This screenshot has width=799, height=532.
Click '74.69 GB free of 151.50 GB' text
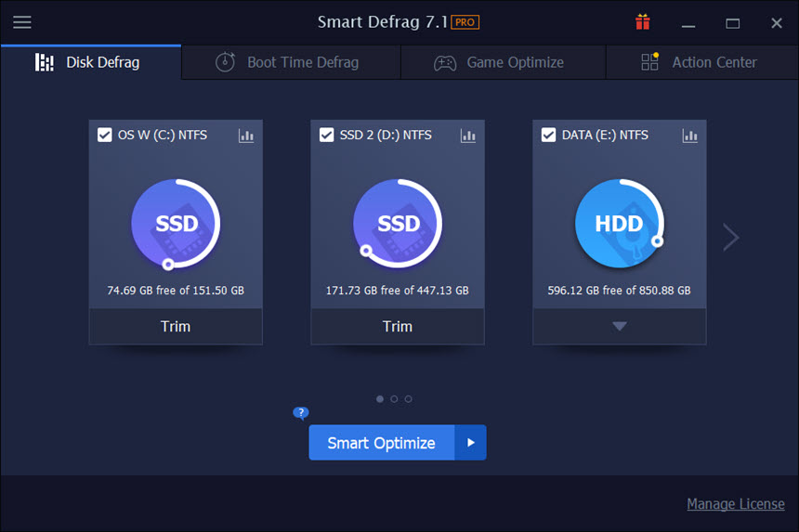tap(176, 291)
